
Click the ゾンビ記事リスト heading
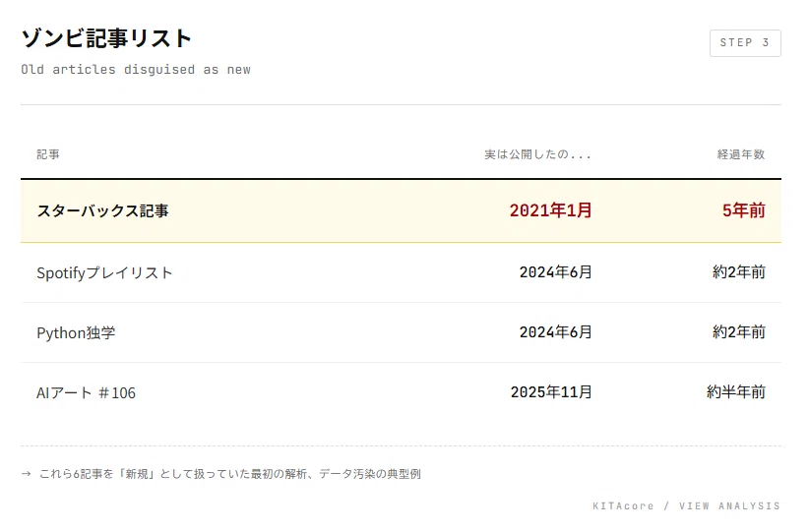pos(106,38)
